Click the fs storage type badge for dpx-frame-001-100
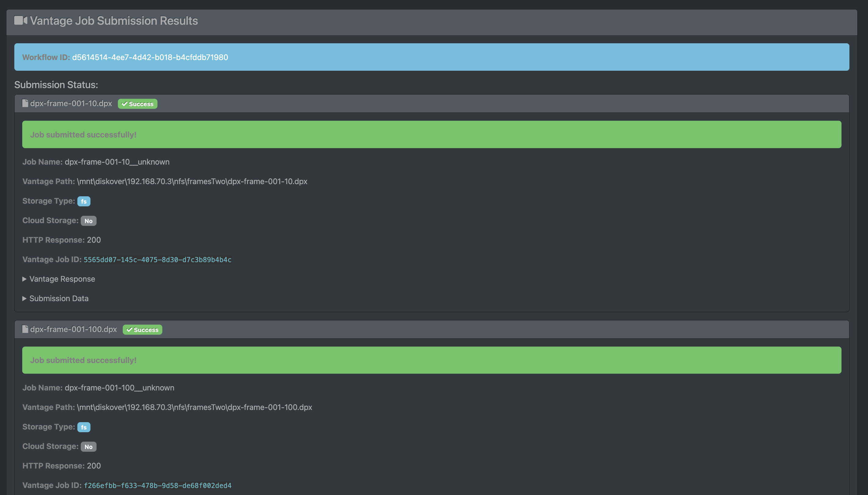The image size is (868, 495). [x=84, y=427]
